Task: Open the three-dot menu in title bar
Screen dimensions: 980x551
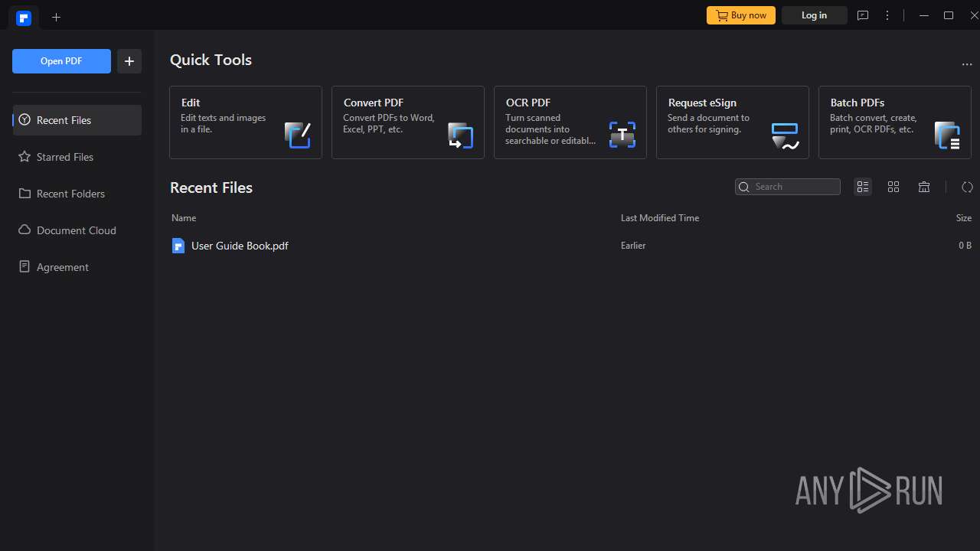Action: (887, 15)
